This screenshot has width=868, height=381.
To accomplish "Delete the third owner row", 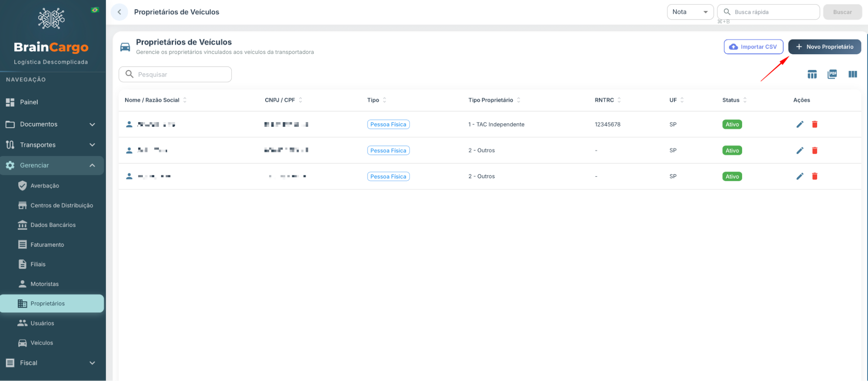I will click(815, 176).
